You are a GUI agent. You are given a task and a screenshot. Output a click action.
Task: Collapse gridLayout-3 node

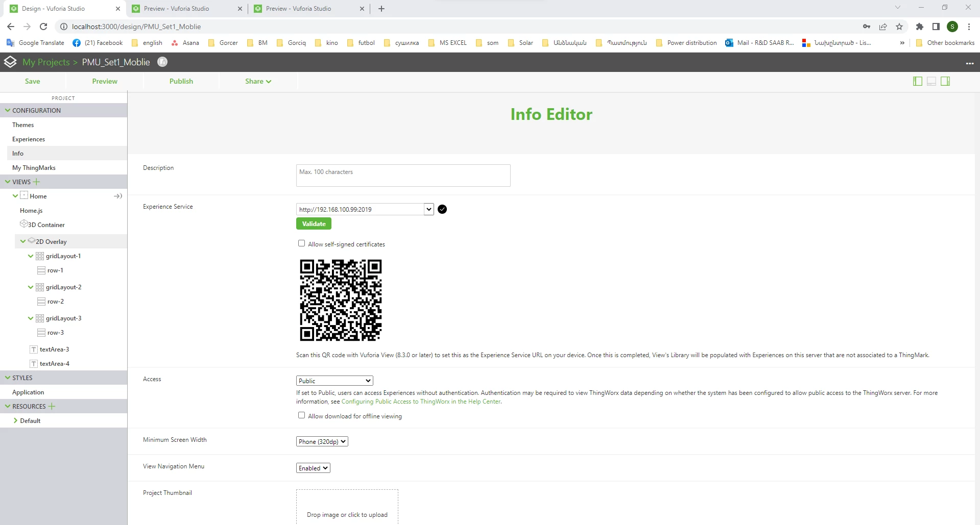point(31,318)
